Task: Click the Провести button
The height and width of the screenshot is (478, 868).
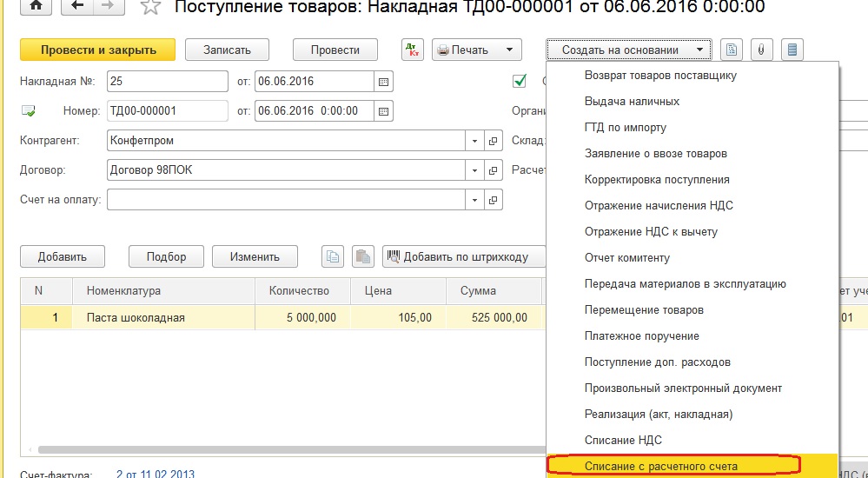Action: coord(335,50)
